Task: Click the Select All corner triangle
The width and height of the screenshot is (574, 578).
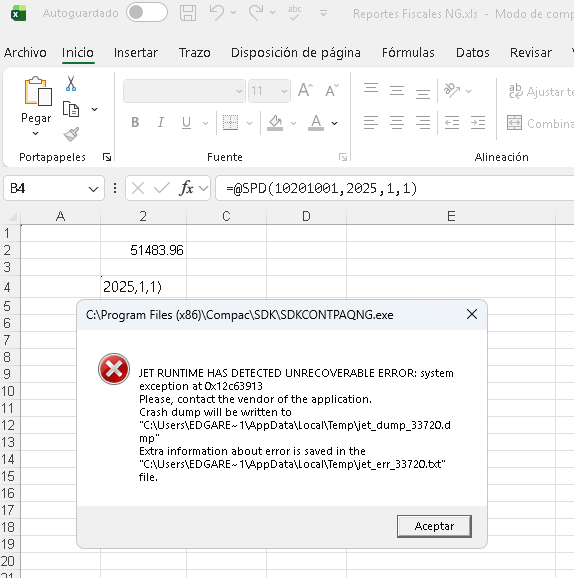Action: click(12, 216)
